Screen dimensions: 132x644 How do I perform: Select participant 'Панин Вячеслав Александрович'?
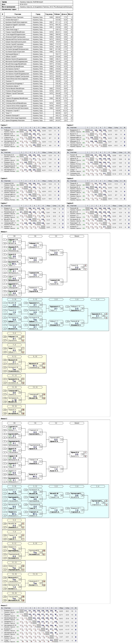(17, 79)
